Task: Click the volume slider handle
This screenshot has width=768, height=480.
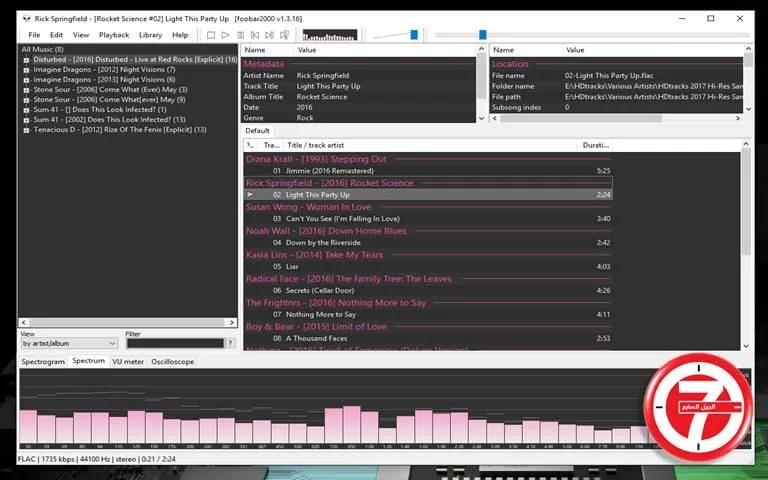Action: [414, 35]
